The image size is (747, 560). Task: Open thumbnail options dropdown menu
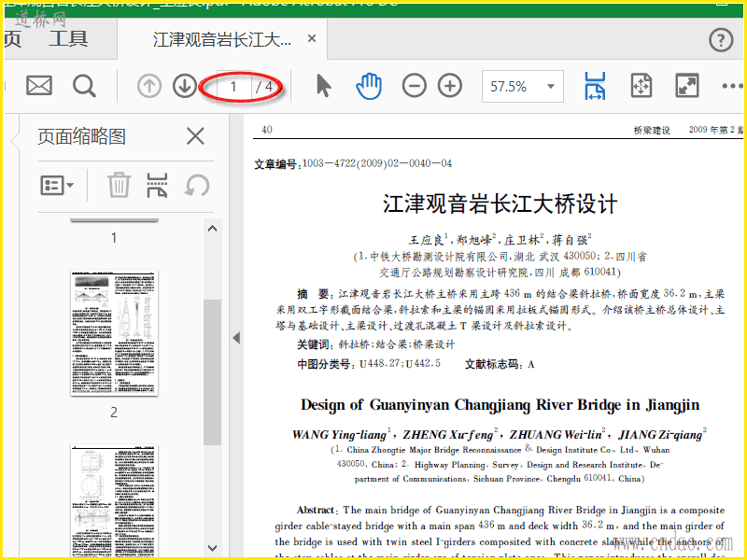click(57, 185)
